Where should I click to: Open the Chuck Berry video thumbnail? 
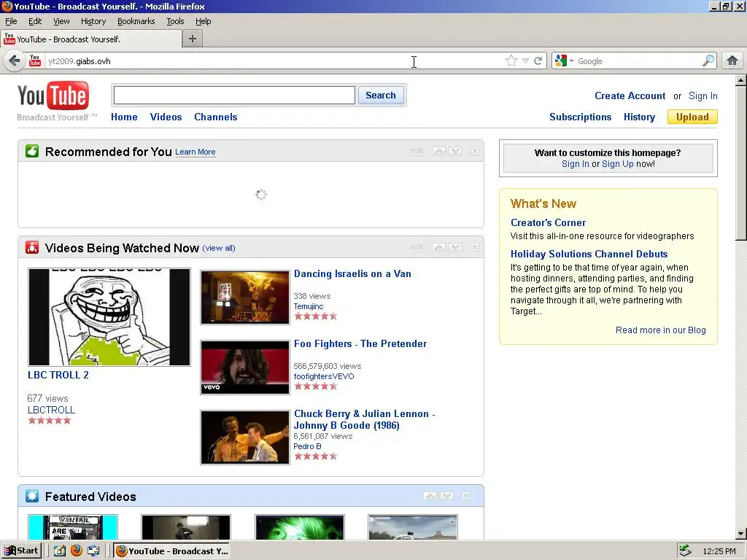245,437
